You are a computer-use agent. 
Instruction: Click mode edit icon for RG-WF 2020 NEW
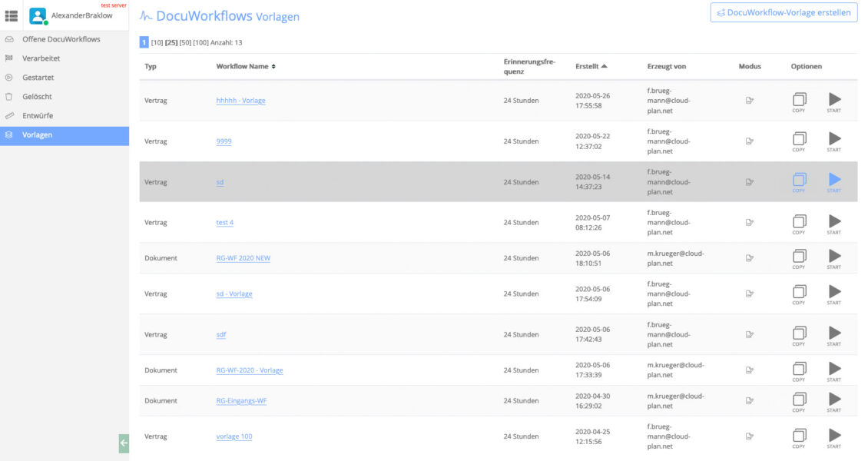[x=750, y=258]
